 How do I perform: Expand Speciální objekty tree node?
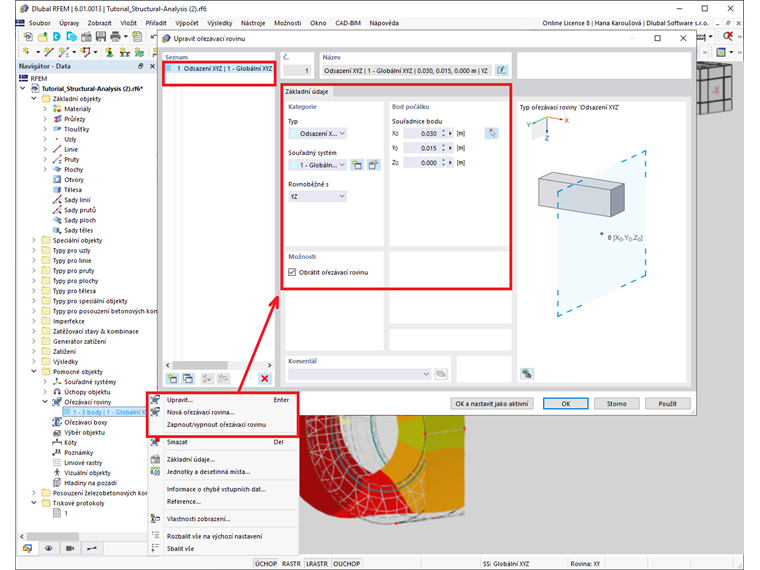coord(34,240)
